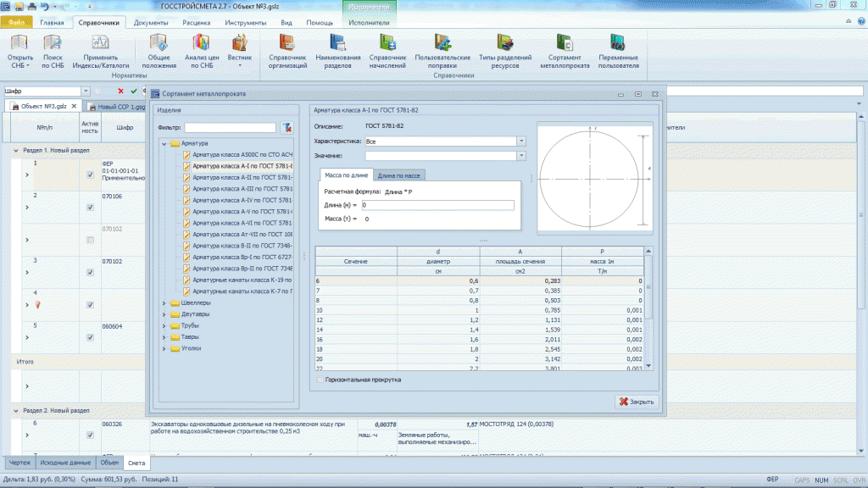Open Переменные пользователя icon
The width and height of the screenshot is (868, 488).
(617, 44)
